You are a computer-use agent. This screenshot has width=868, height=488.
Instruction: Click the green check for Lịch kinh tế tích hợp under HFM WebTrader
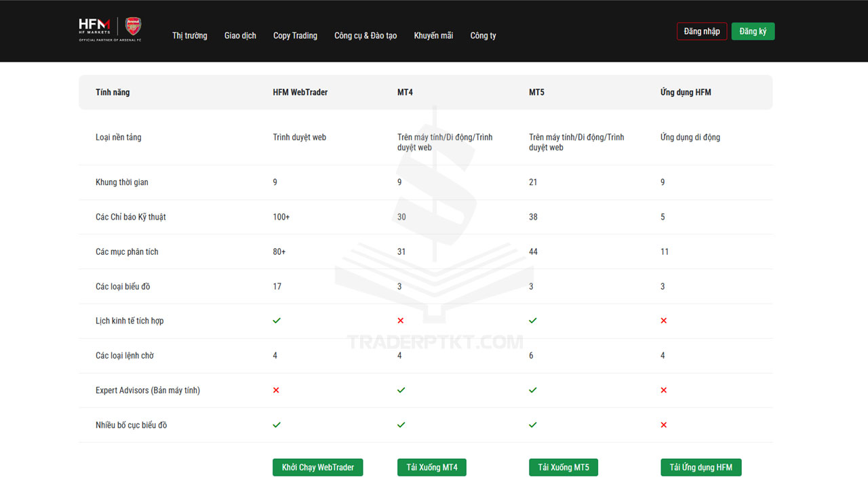[x=277, y=321]
